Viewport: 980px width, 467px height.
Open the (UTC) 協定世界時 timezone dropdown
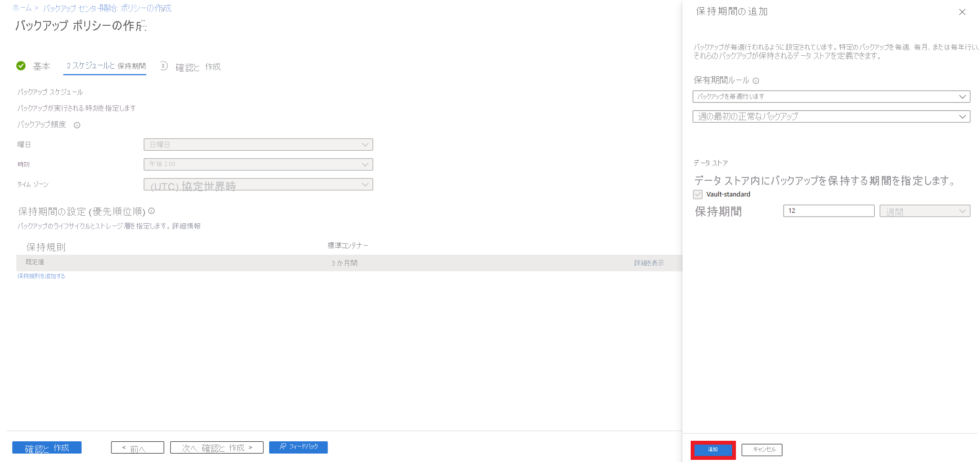tap(258, 185)
